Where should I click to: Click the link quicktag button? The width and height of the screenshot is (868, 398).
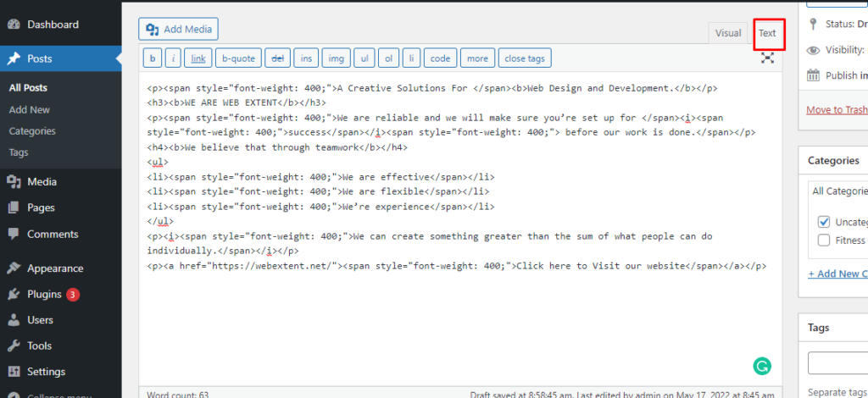(198, 58)
